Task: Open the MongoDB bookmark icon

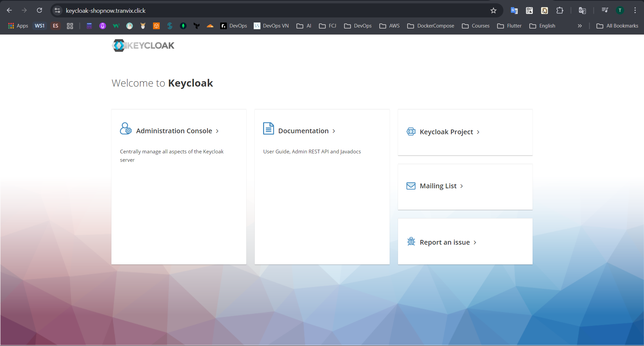Action: pos(183,26)
